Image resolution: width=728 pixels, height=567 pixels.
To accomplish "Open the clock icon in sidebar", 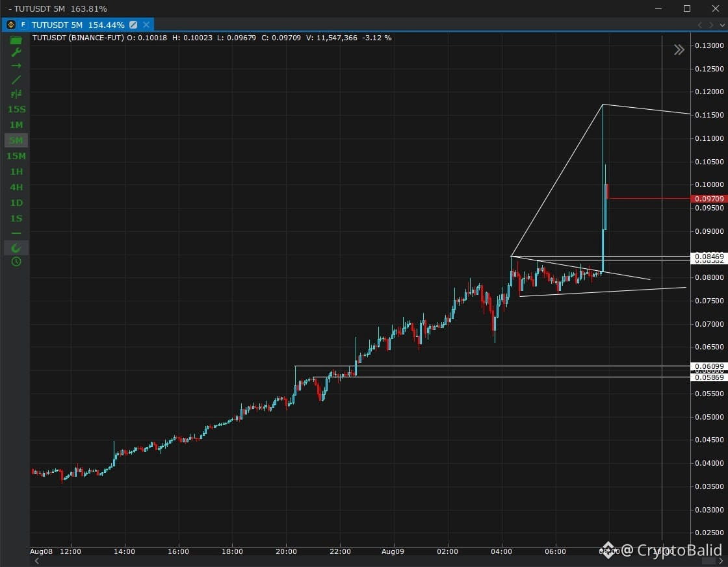I will click(x=16, y=262).
